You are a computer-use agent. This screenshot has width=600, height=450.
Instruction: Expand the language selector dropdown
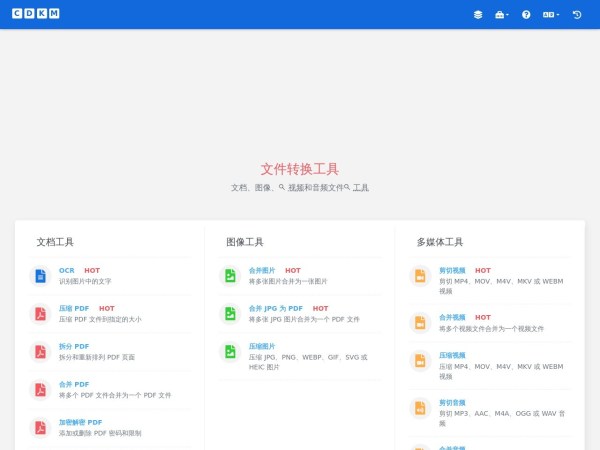pyautogui.click(x=551, y=15)
